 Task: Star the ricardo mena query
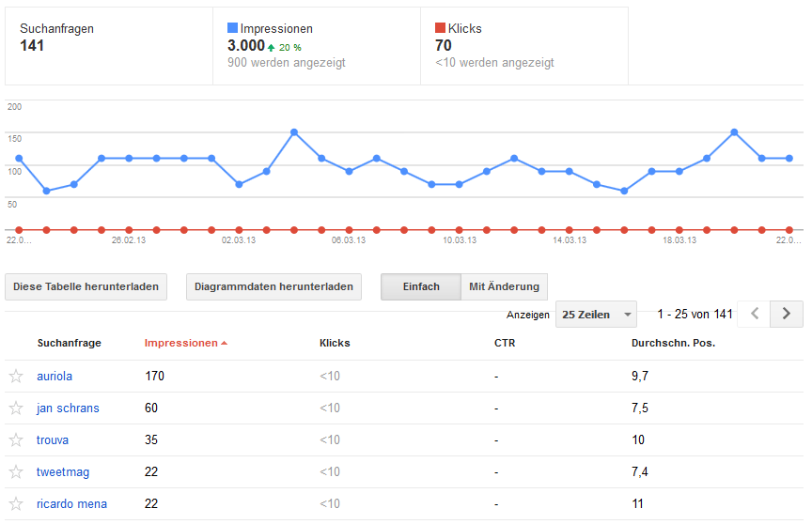(16, 504)
